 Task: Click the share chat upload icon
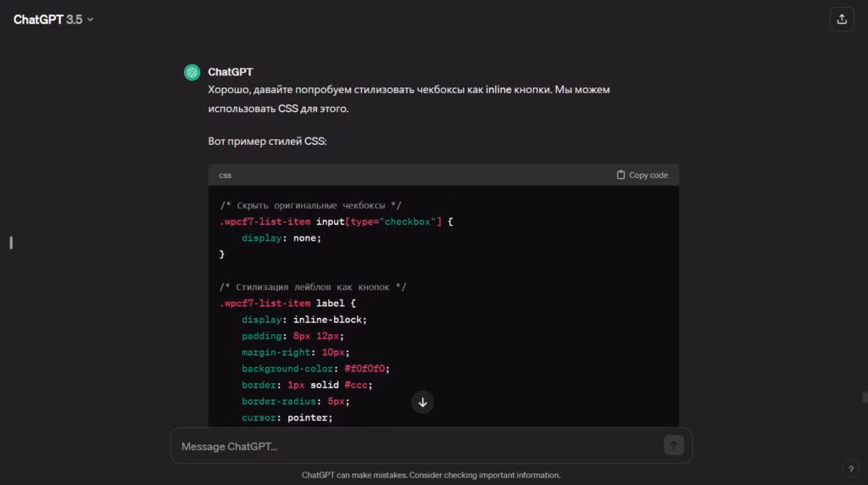click(842, 20)
